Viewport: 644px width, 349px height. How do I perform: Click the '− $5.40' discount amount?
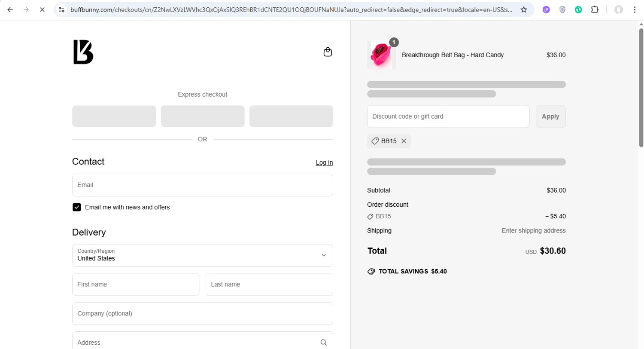(555, 217)
